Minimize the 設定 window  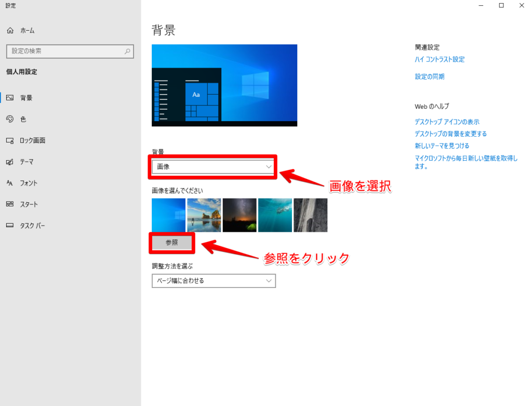[481, 5]
